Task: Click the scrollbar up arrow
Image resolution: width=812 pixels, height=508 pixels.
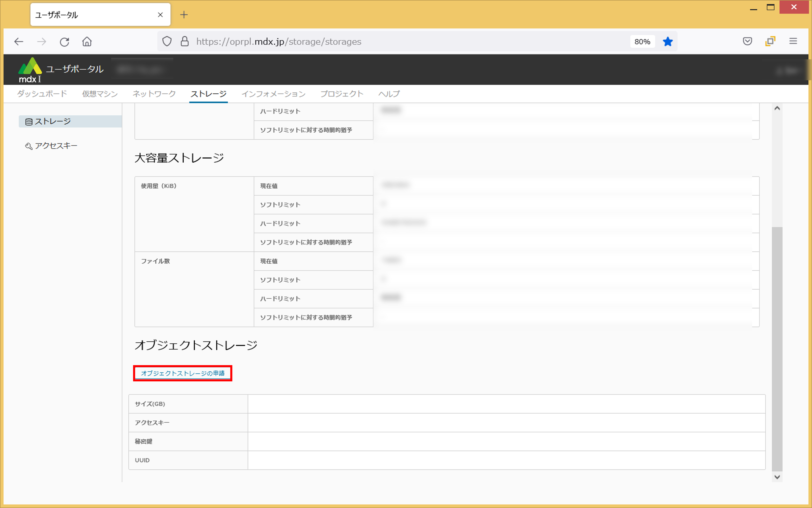Action: coord(777,108)
